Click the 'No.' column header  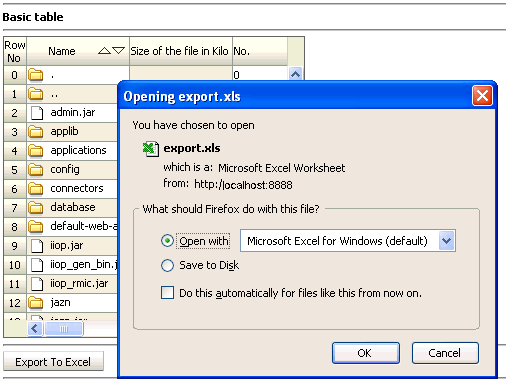pyautogui.click(x=260, y=51)
